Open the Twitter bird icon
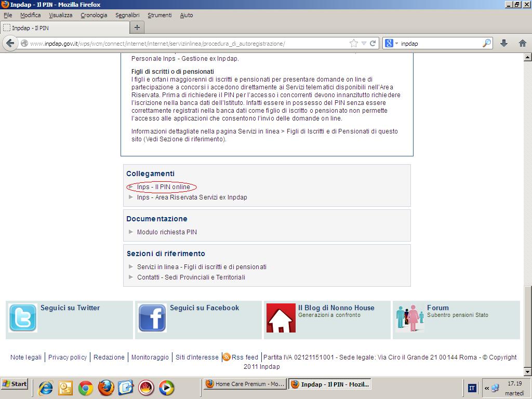532x399 pixels. point(23,318)
